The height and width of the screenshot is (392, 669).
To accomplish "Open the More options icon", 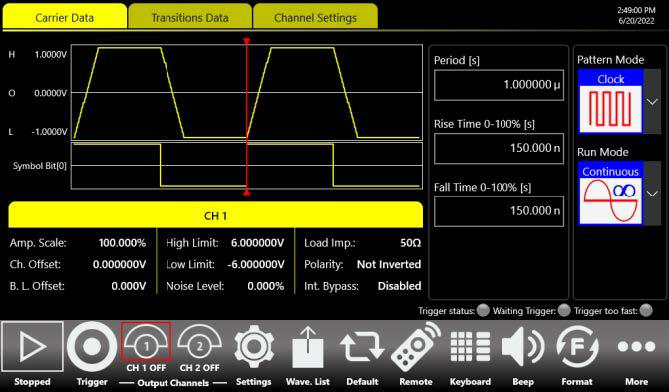I will [x=636, y=346].
